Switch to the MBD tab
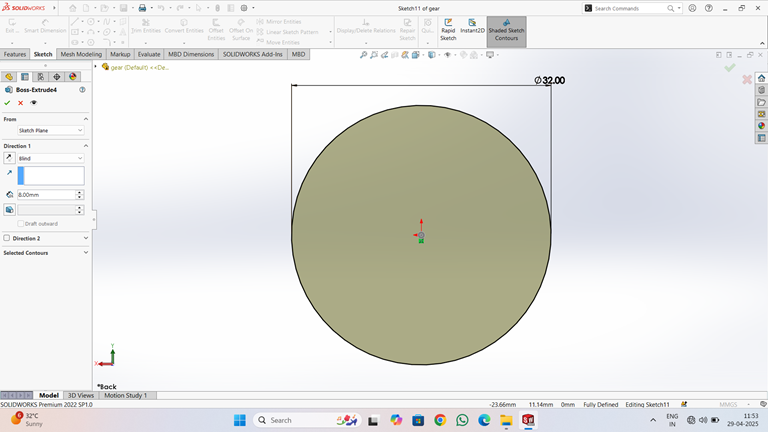The height and width of the screenshot is (432, 768). (x=298, y=54)
